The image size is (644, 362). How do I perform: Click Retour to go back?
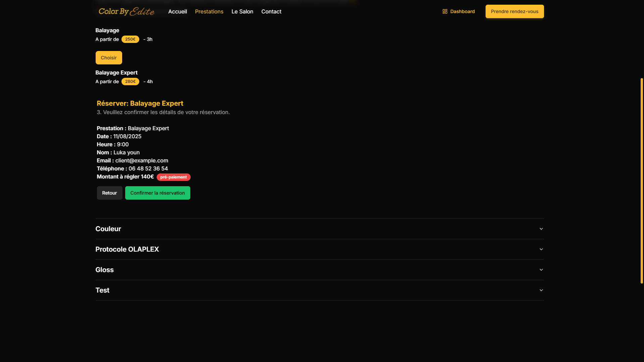(109, 193)
